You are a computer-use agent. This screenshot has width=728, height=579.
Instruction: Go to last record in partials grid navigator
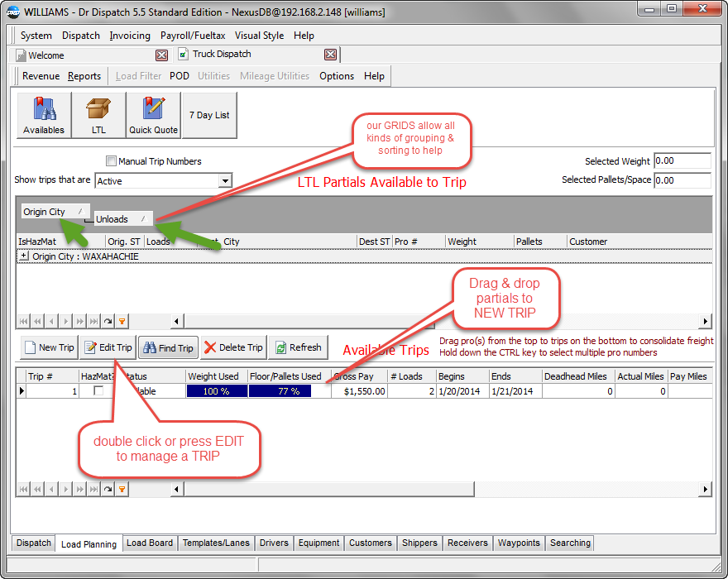pyautogui.click(x=93, y=321)
